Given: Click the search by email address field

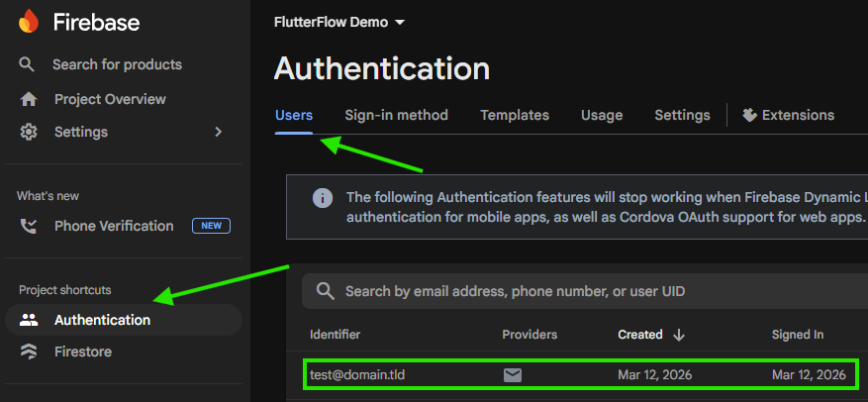Looking at the screenshot, I should click(x=585, y=291).
